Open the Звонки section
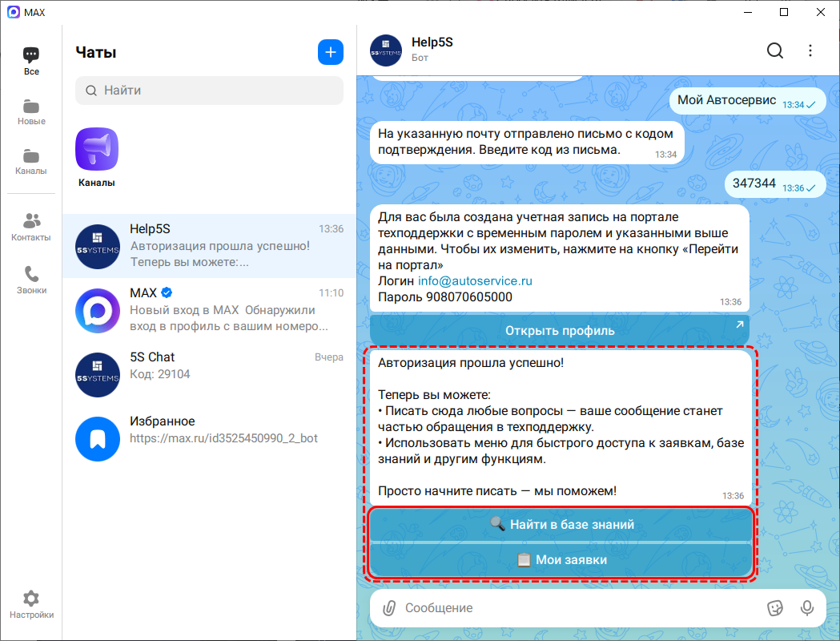 click(x=31, y=280)
